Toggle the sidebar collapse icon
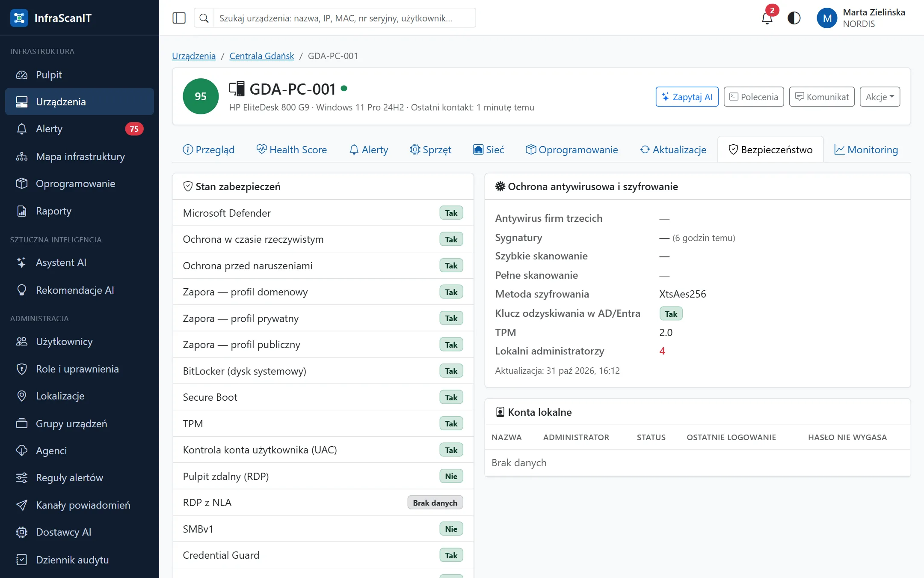Viewport: 924px width, 578px height. [179, 18]
